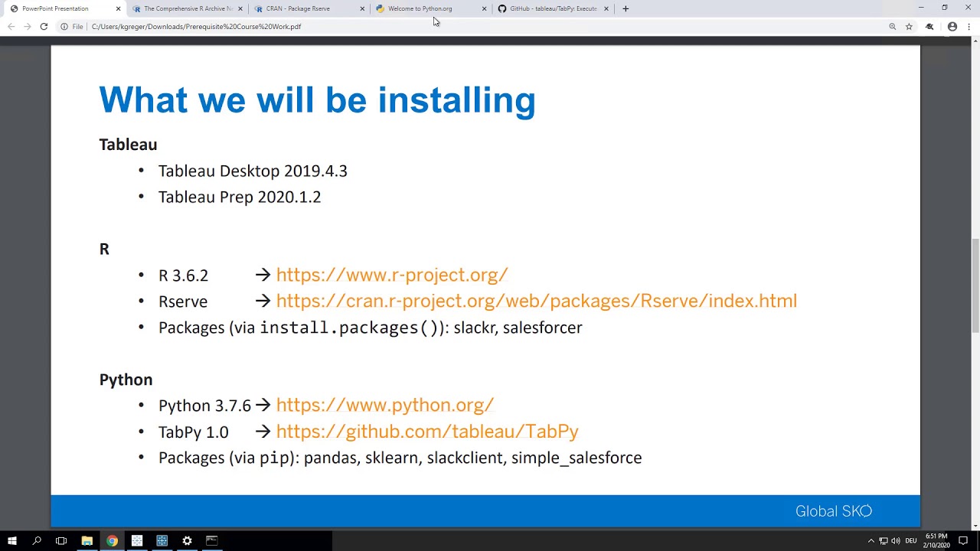Open a new browser tab

click(x=626, y=8)
